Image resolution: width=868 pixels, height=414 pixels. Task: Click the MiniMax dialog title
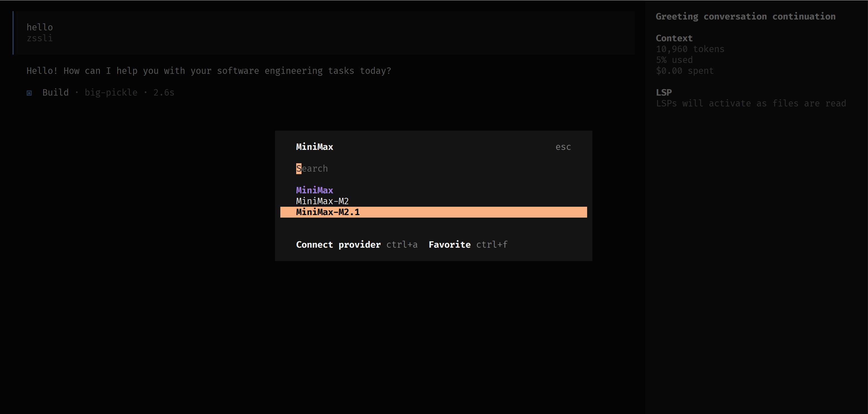pos(314,147)
